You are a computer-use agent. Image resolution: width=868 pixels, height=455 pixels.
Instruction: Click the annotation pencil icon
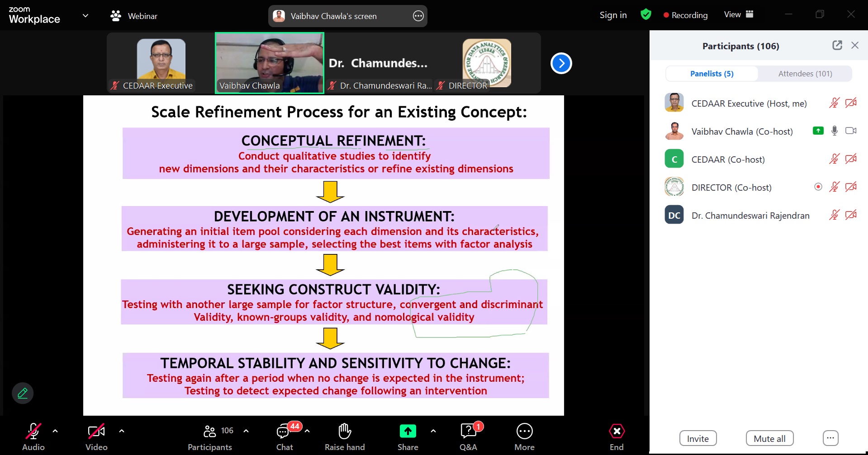click(x=23, y=393)
